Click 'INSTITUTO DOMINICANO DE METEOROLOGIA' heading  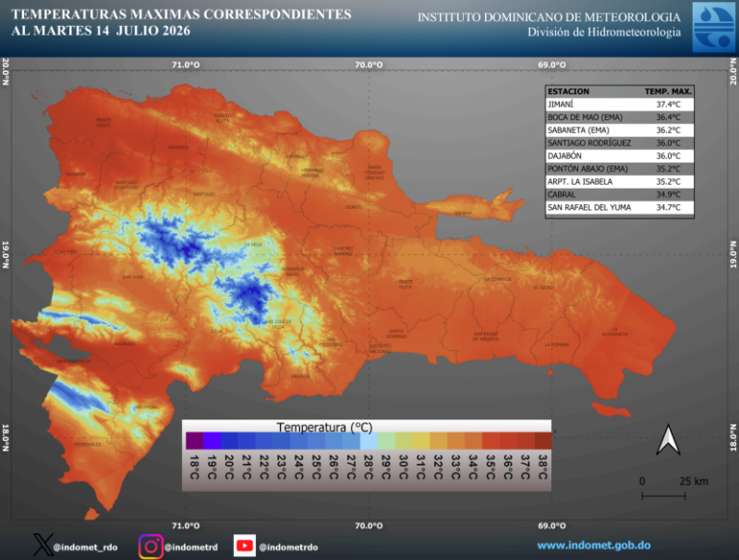pos(549,17)
